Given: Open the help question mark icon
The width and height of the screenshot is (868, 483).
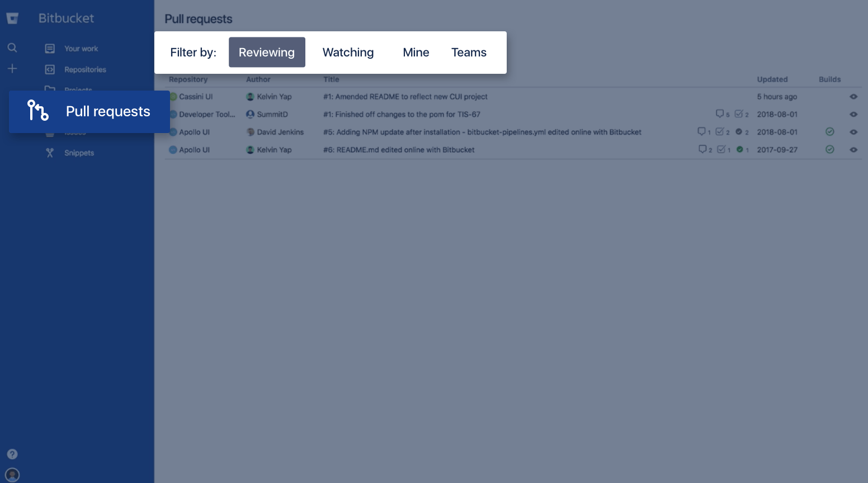Looking at the screenshot, I should [x=12, y=454].
